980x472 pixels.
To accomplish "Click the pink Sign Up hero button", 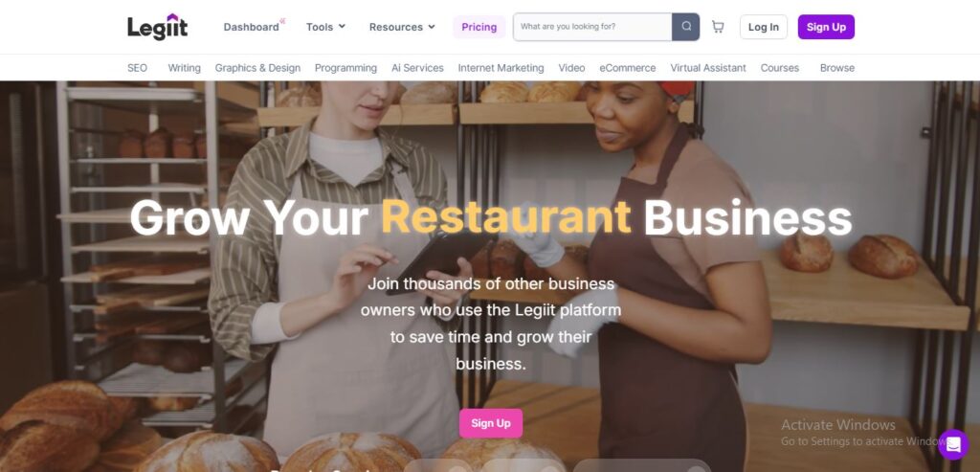I will click(491, 423).
